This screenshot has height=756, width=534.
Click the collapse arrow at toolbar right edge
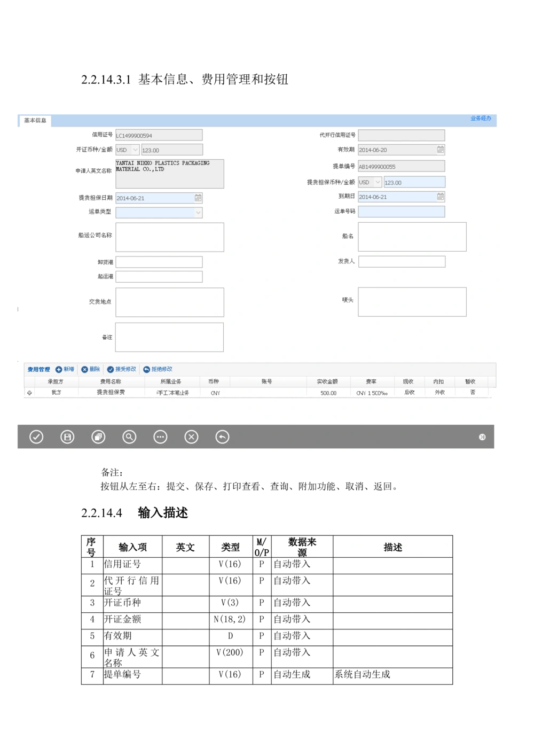click(482, 437)
